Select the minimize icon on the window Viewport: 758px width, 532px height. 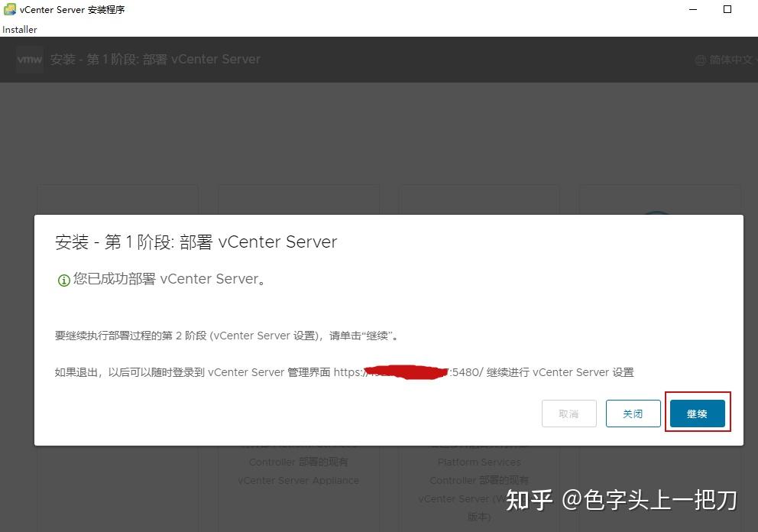(x=692, y=9)
